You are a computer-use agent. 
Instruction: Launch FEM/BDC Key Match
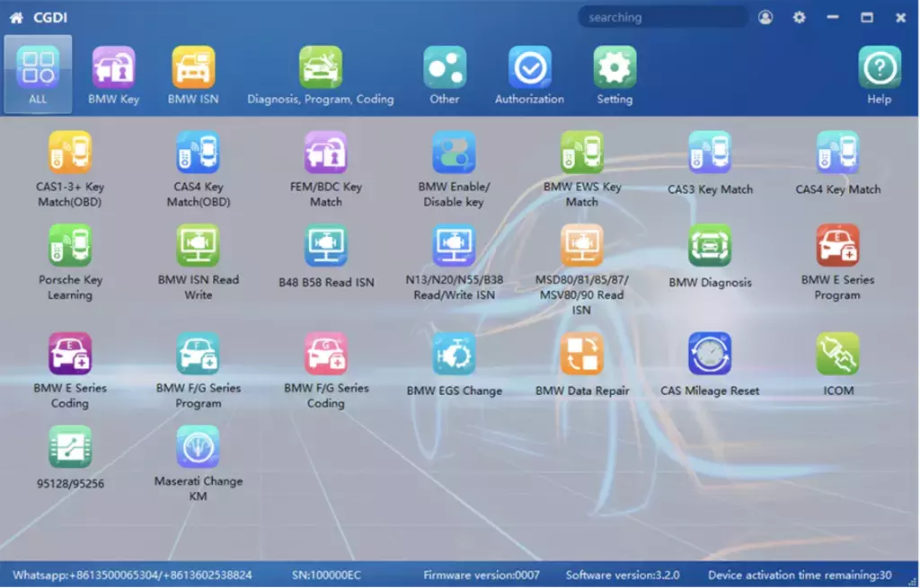click(x=325, y=153)
